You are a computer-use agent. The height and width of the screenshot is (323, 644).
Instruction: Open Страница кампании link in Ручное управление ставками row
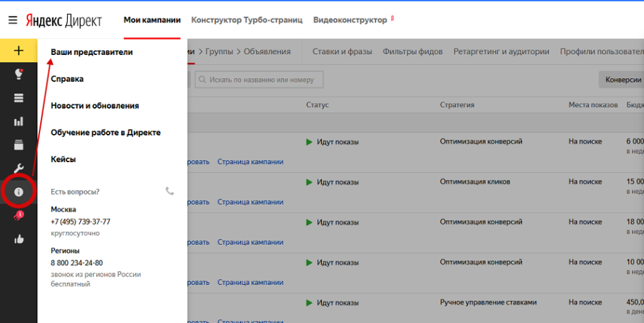[x=250, y=321]
